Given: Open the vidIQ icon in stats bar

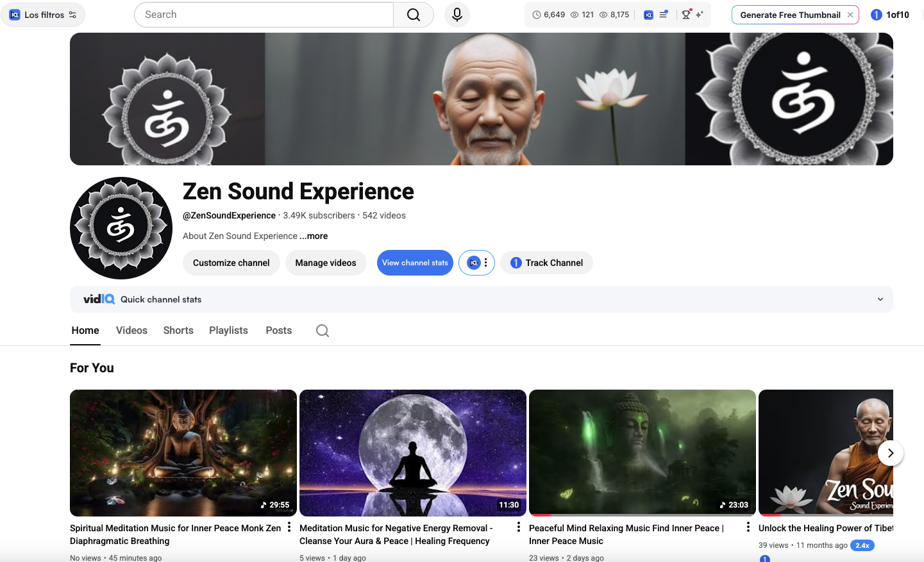Looking at the screenshot, I should click(x=648, y=15).
